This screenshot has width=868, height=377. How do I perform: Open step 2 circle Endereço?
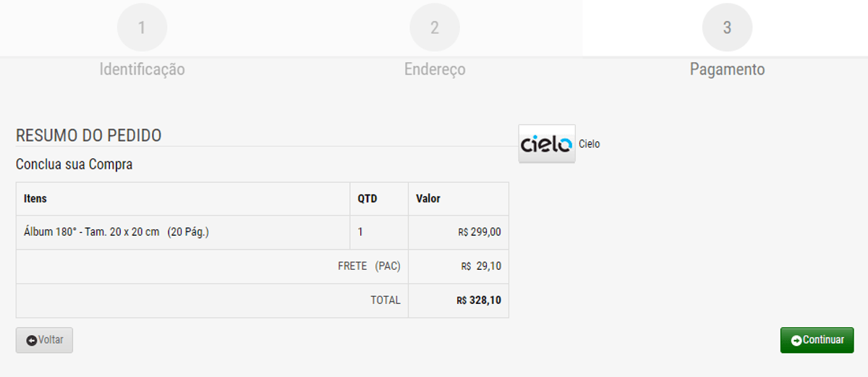(x=435, y=27)
